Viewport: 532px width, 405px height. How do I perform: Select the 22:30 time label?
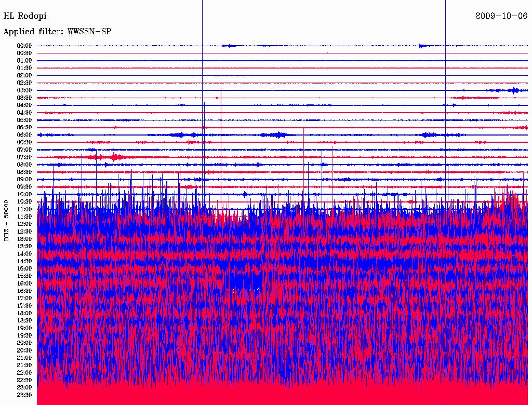coord(24,380)
